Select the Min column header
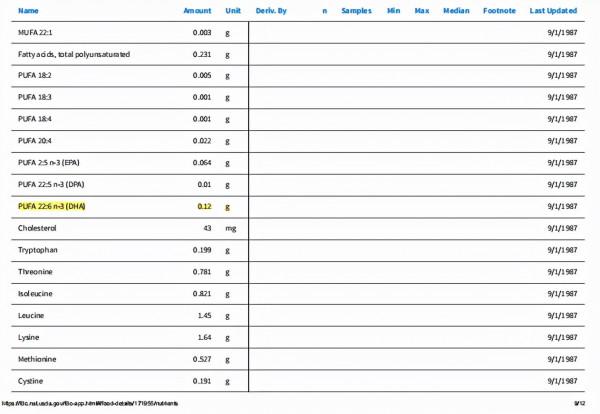Screen dimensions: 600x414 tap(394, 10)
